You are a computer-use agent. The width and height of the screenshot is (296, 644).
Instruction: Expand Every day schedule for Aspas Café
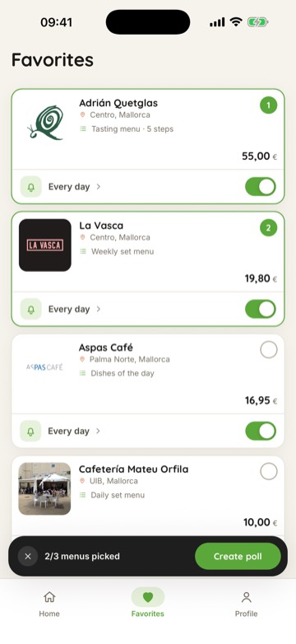[x=74, y=432]
